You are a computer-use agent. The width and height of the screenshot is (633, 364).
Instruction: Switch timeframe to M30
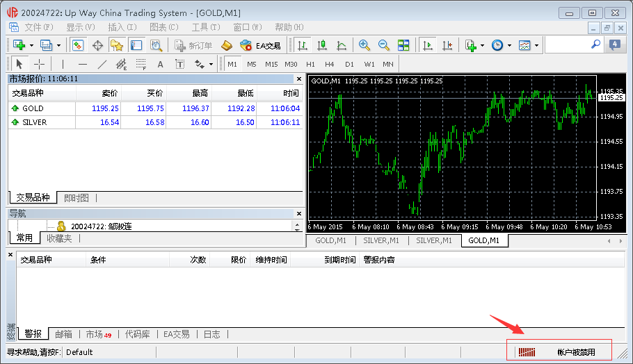291,64
